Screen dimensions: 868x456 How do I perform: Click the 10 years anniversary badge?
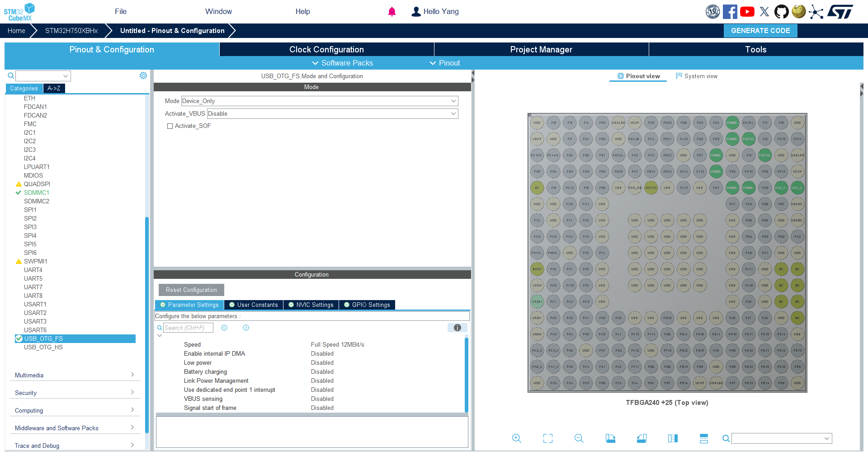(x=713, y=12)
